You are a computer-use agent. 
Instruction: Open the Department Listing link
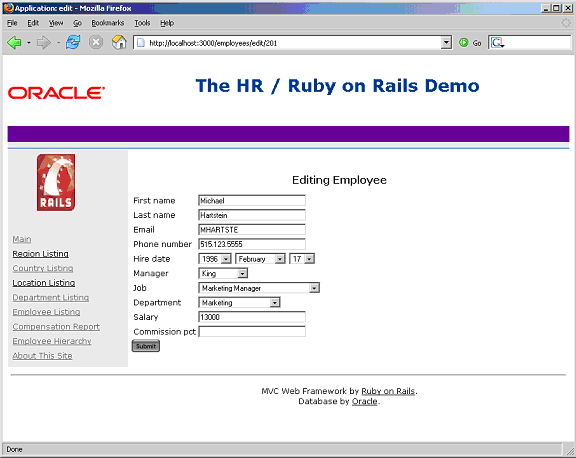point(51,297)
